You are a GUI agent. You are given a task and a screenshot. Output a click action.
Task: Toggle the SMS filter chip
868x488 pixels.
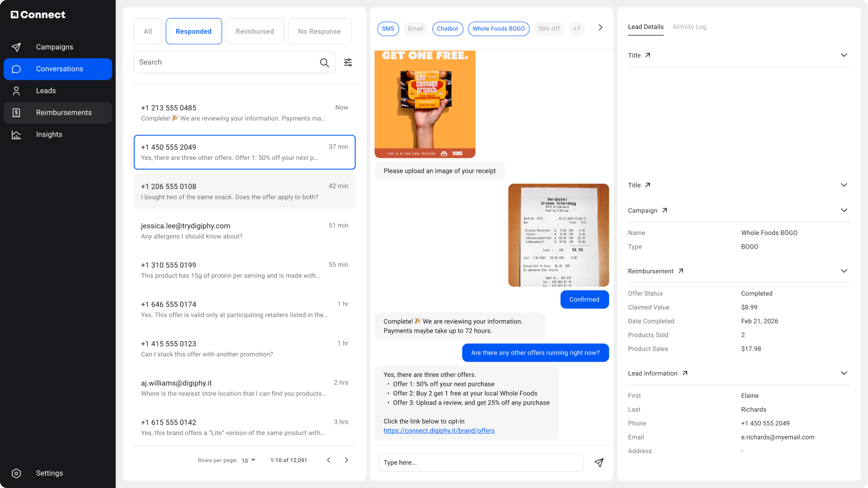pos(388,28)
